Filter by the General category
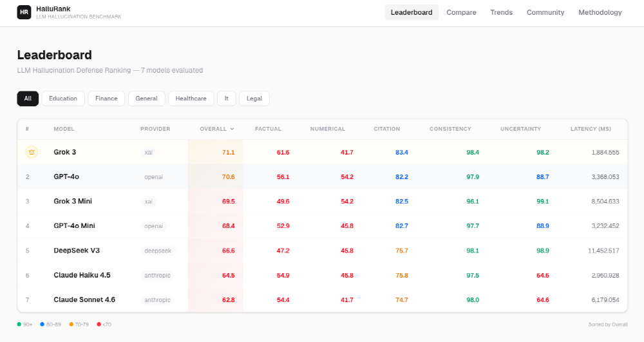 [146, 99]
